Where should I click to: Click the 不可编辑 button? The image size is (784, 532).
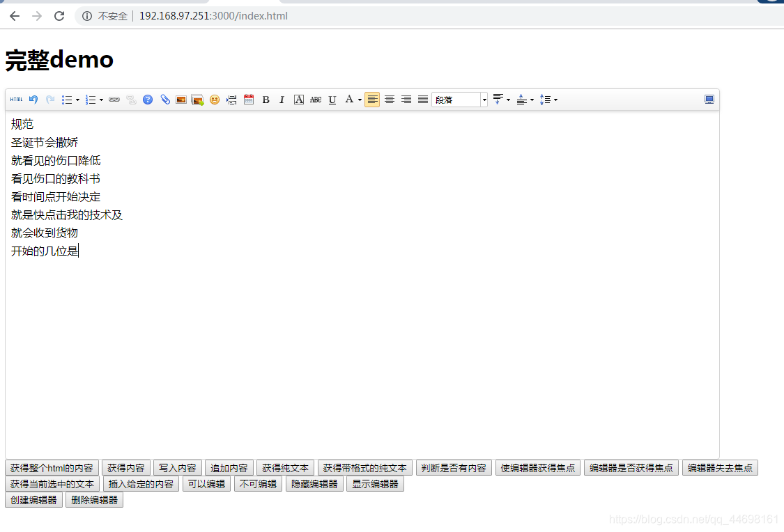point(258,484)
